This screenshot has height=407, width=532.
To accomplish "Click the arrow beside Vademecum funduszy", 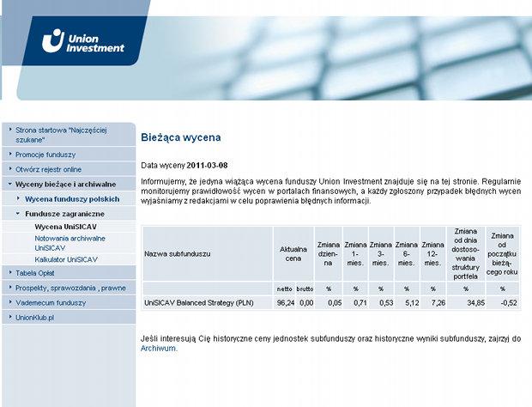I will click(10, 302).
